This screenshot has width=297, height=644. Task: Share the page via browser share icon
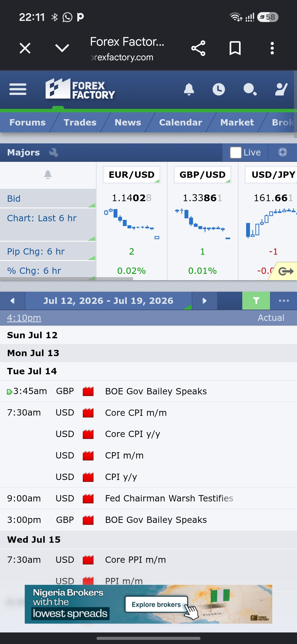click(198, 48)
